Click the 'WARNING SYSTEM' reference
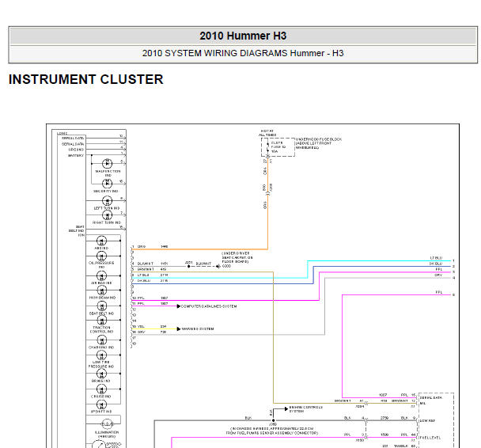 coord(198,329)
